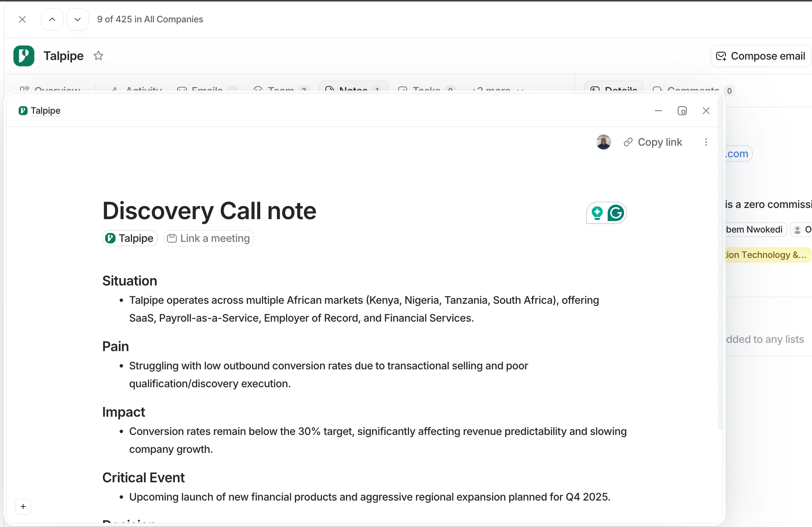
Task: Click '9 of 425 in All Companies' text
Action: coord(150,19)
